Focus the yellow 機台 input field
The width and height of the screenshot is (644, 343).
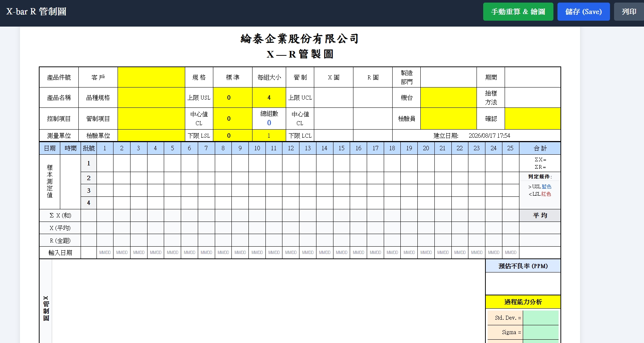(x=448, y=97)
